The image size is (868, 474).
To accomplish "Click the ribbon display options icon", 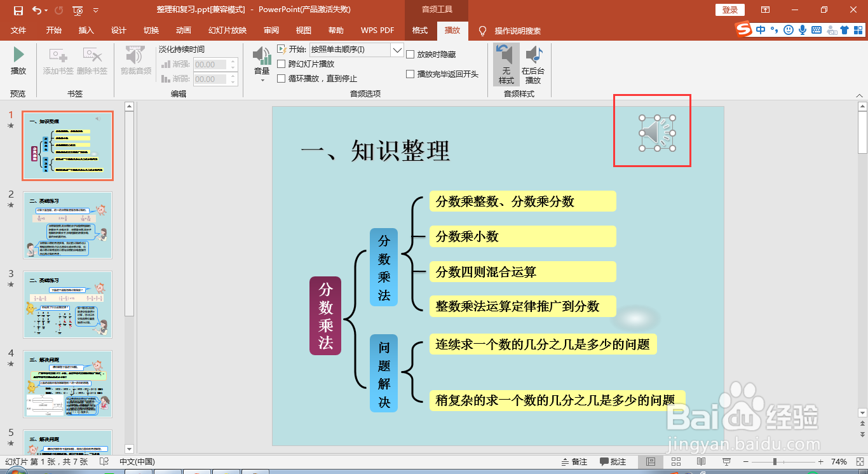I will [x=766, y=10].
